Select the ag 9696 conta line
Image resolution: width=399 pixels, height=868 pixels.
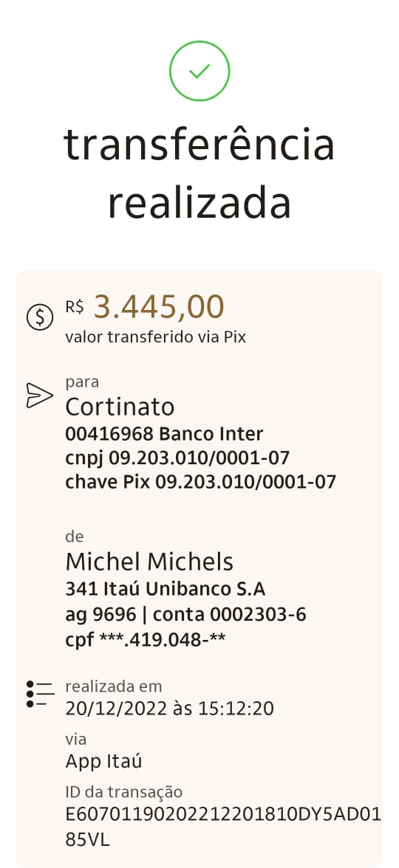[185, 614]
